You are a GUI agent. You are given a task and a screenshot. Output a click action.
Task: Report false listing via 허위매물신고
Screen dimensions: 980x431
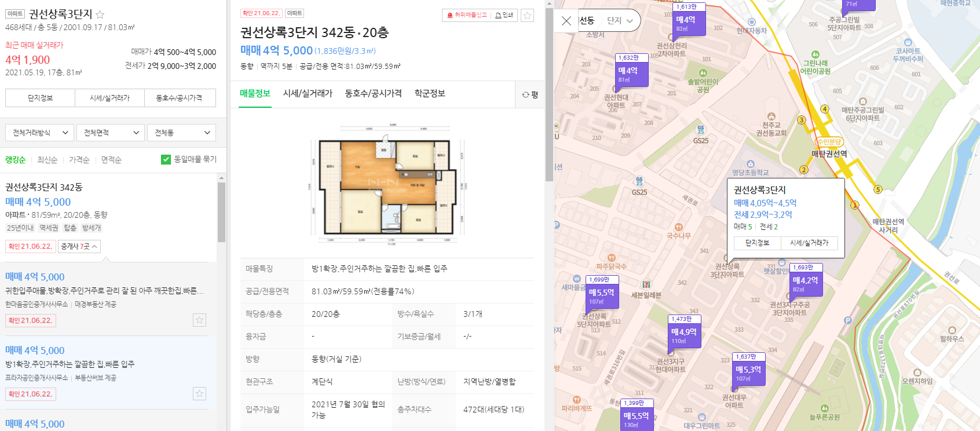click(467, 15)
